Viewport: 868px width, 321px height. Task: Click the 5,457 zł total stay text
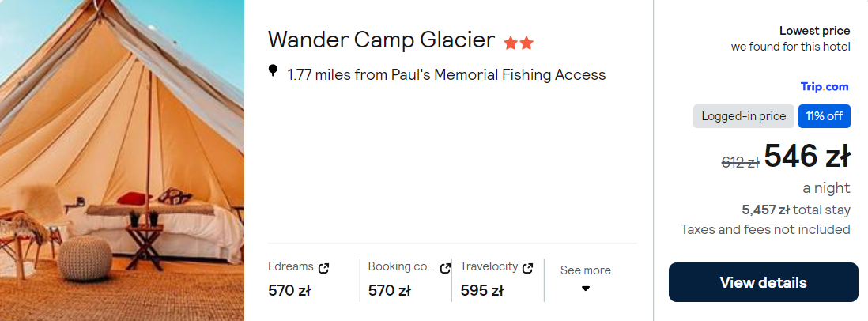[x=795, y=210]
